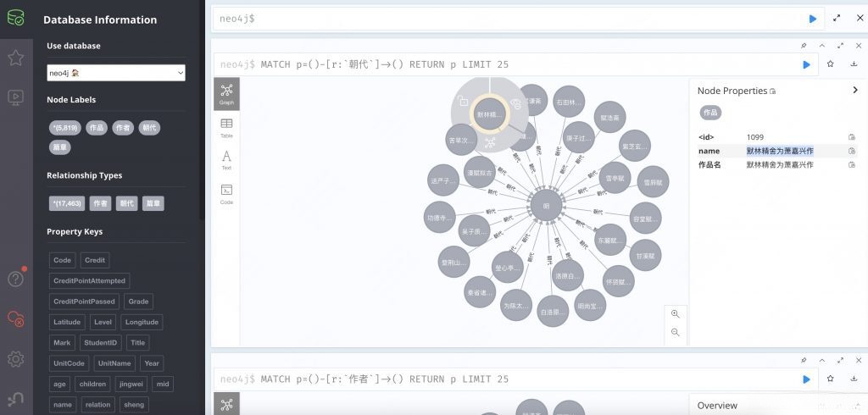This screenshot has height=415, width=868.
Task: Expand child relationships of the selected node
Action: click(x=490, y=143)
